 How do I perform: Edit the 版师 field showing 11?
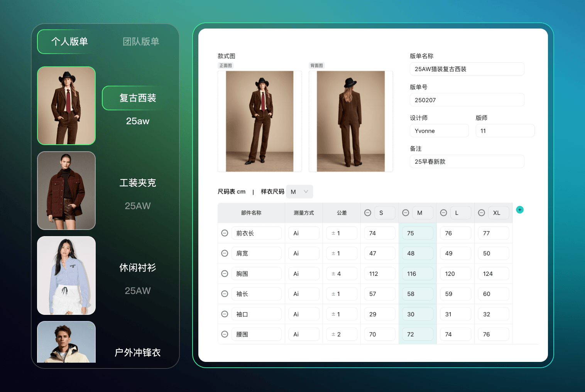(x=505, y=131)
